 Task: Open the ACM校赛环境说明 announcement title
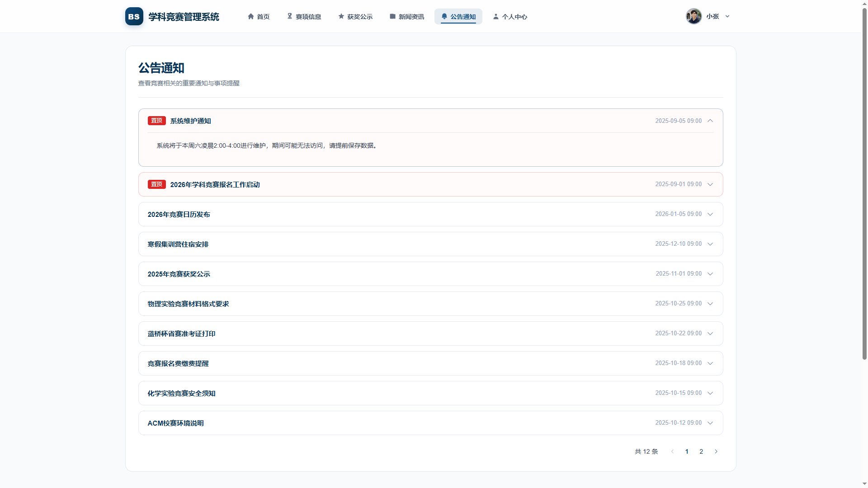coord(175,423)
